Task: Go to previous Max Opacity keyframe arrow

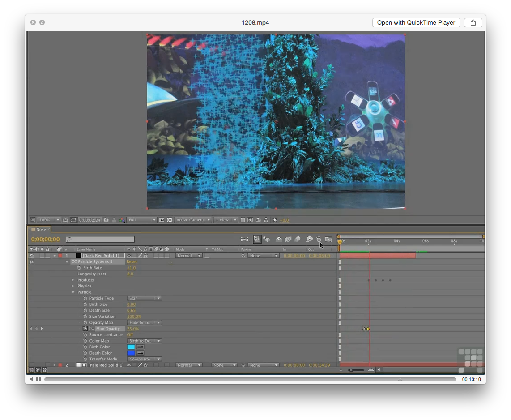Action: (31, 329)
